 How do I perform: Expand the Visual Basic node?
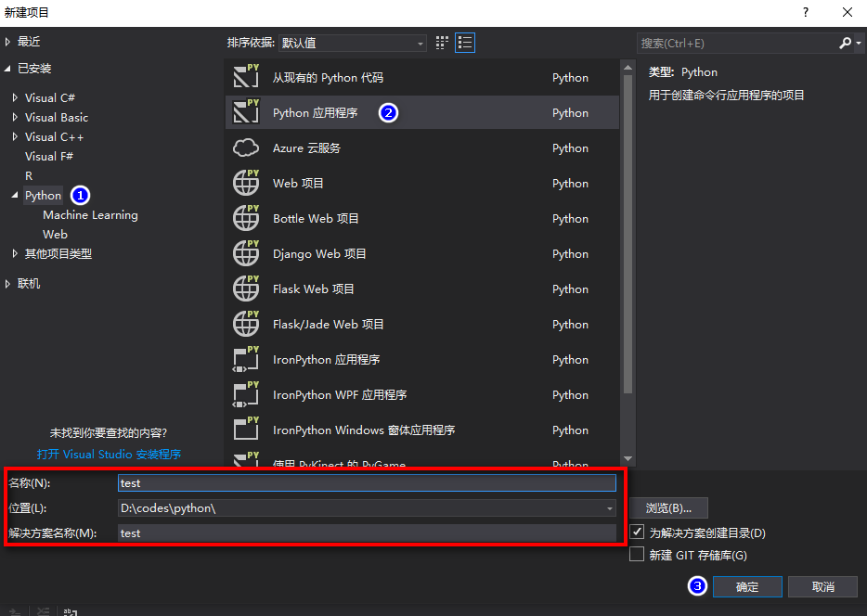(x=15, y=117)
